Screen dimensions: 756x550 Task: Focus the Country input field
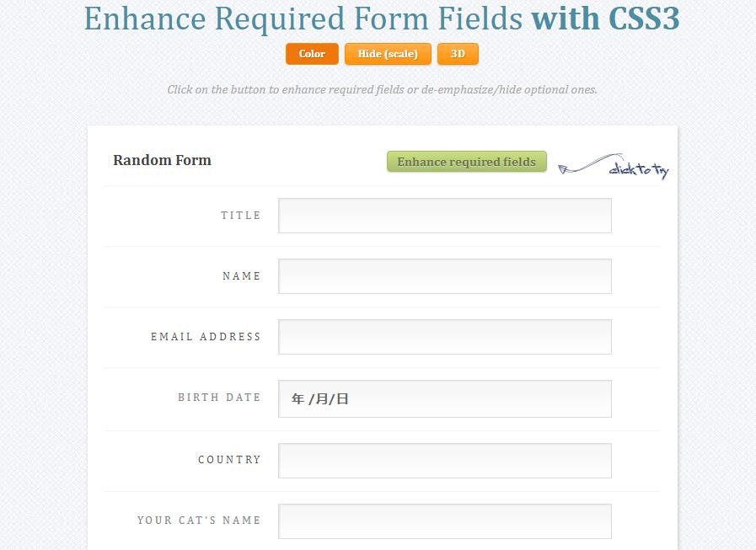[445, 461]
